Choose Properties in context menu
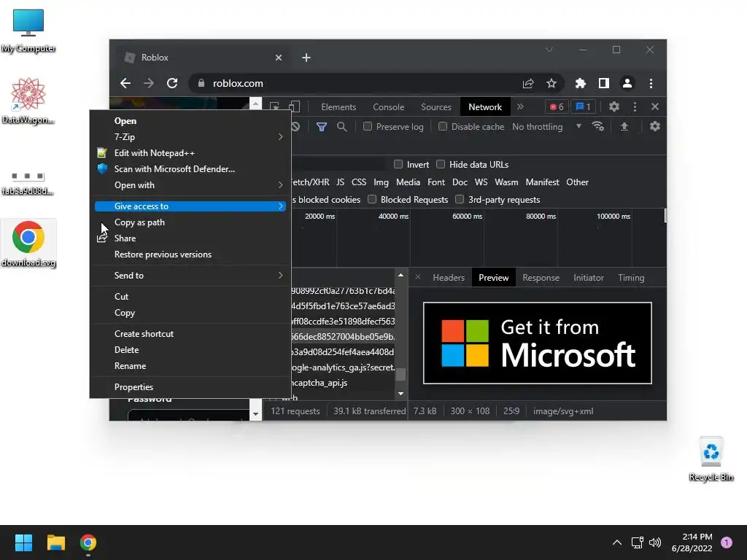Image resolution: width=747 pixels, height=560 pixels. point(190,387)
